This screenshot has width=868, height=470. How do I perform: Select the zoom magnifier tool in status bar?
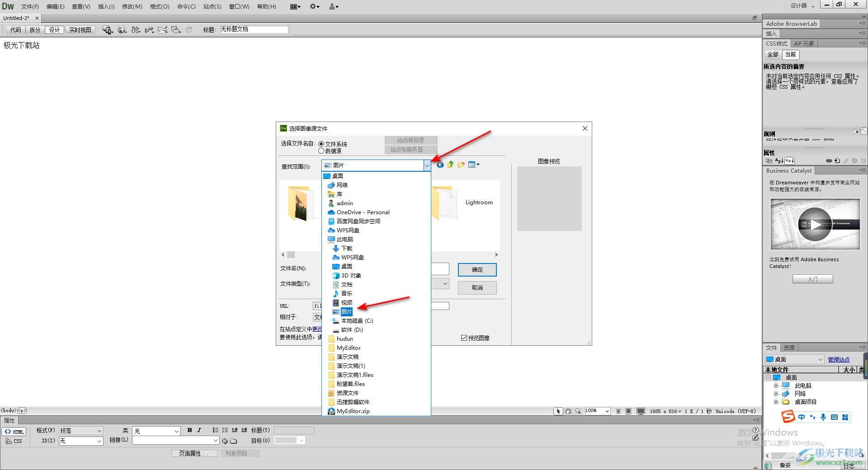coord(578,411)
